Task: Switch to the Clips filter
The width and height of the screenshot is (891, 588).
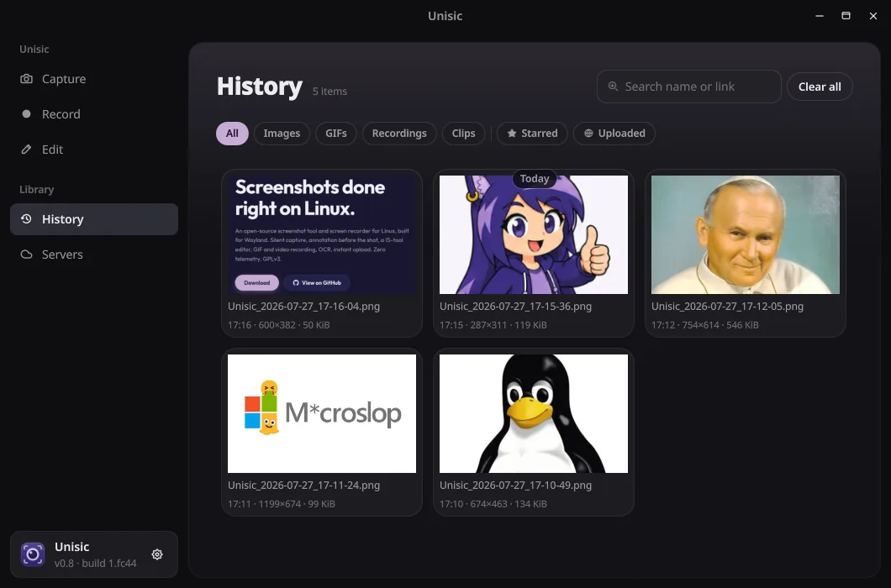Action: [x=464, y=134]
